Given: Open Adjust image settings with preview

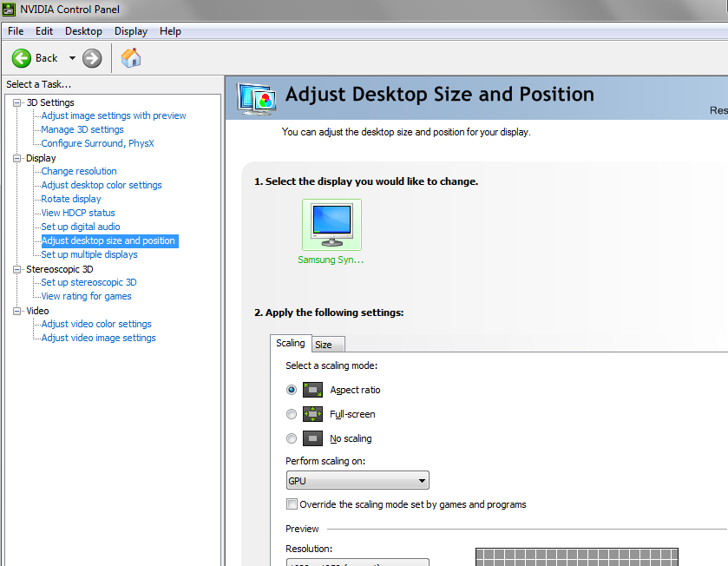Looking at the screenshot, I should click(x=114, y=115).
